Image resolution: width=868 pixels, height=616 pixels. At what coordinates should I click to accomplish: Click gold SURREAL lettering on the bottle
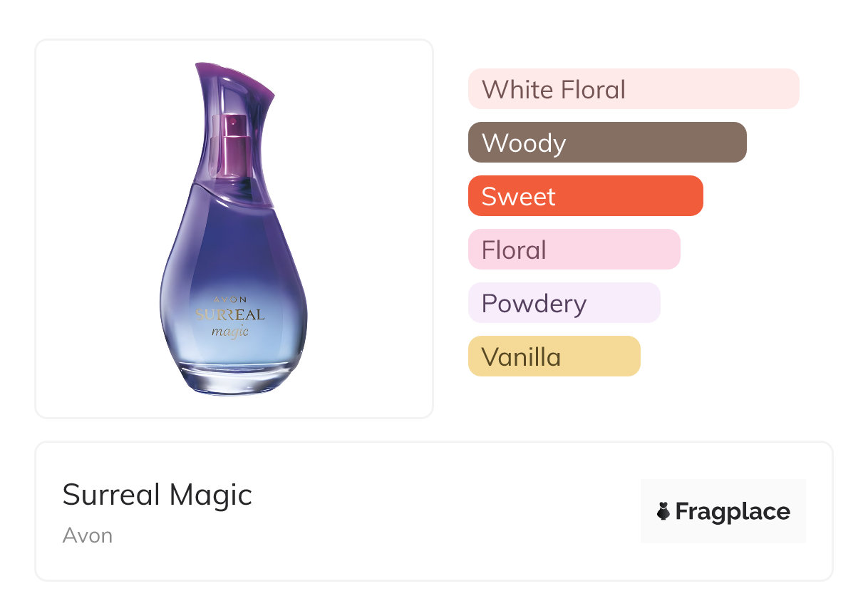pyautogui.click(x=230, y=314)
